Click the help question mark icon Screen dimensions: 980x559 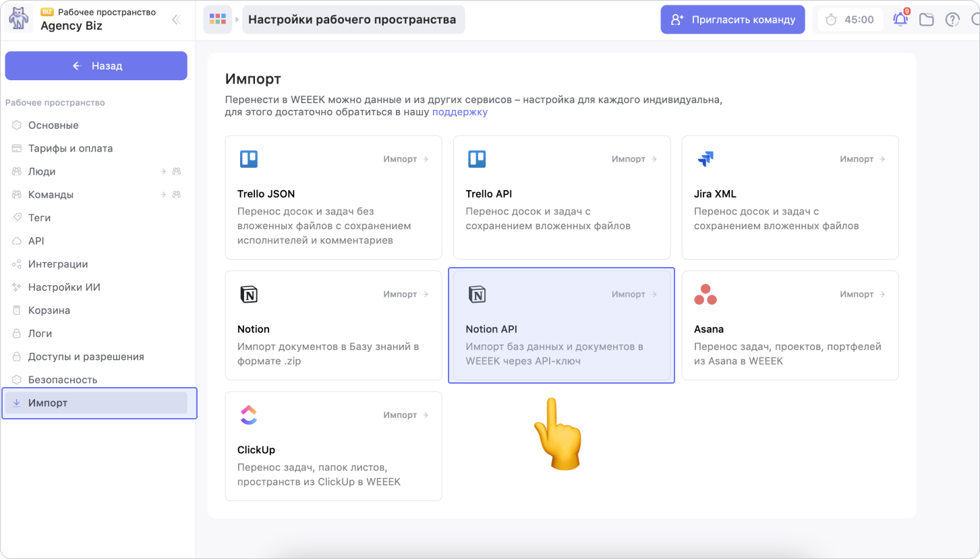click(952, 20)
